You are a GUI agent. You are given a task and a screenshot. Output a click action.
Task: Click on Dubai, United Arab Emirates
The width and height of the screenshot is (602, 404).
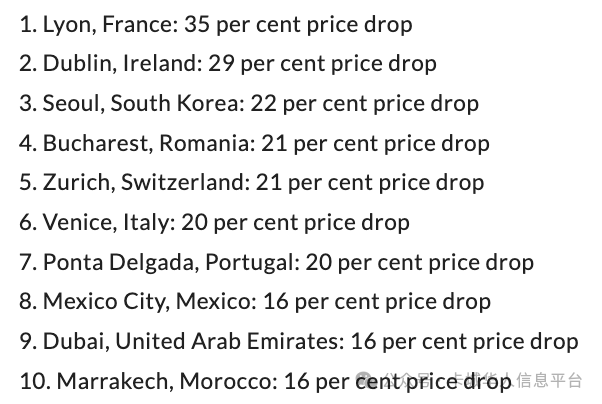[x=182, y=341]
